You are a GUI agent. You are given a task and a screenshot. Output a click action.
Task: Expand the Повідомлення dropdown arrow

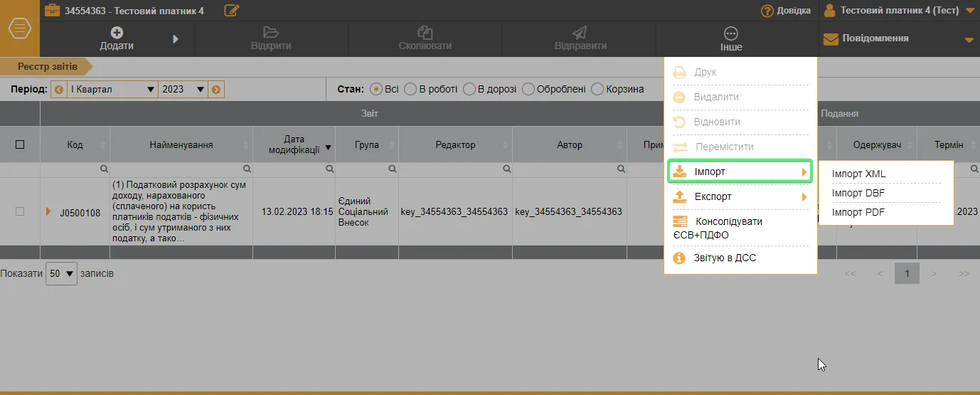click(x=969, y=40)
